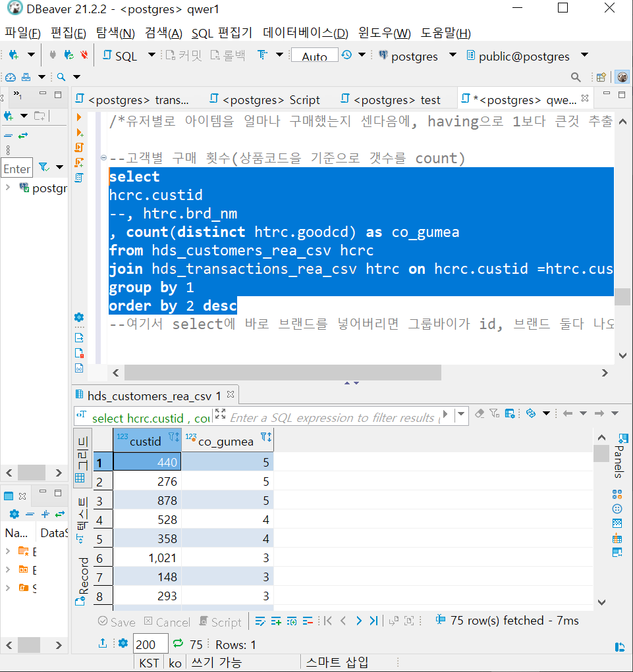Click the export data icon at bottom

tap(103, 644)
